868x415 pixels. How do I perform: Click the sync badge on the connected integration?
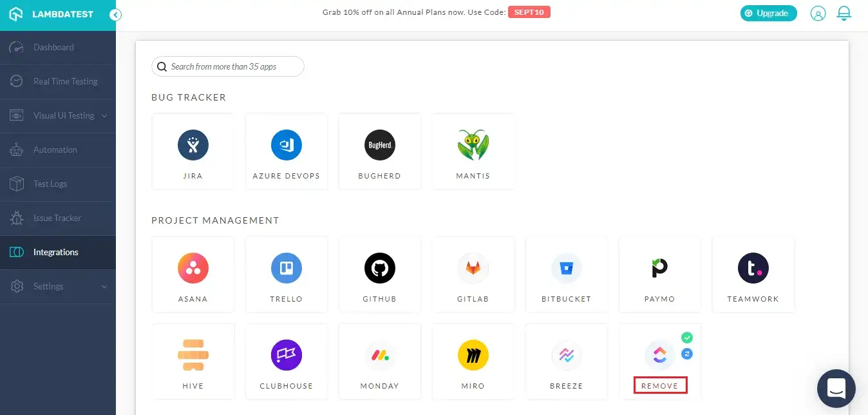[x=687, y=353]
